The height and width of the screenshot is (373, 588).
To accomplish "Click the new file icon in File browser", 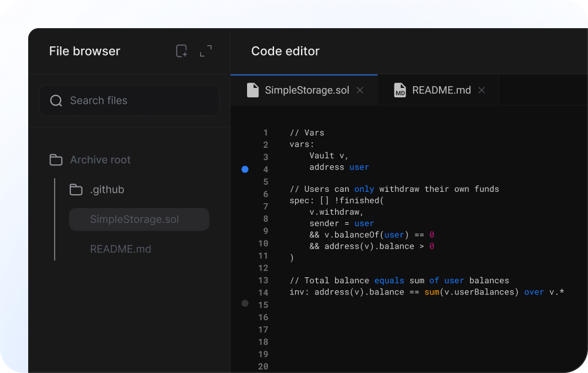I will 182,51.
